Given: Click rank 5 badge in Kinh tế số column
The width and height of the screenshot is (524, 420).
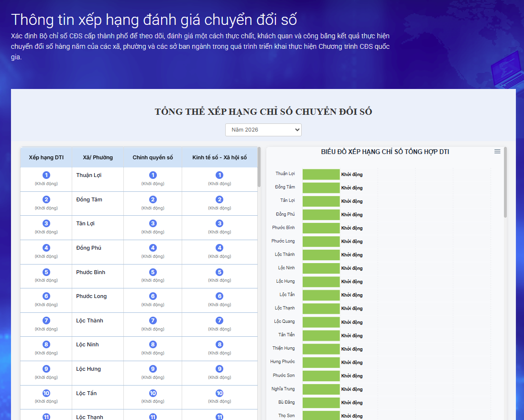Looking at the screenshot, I should pos(219,272).
